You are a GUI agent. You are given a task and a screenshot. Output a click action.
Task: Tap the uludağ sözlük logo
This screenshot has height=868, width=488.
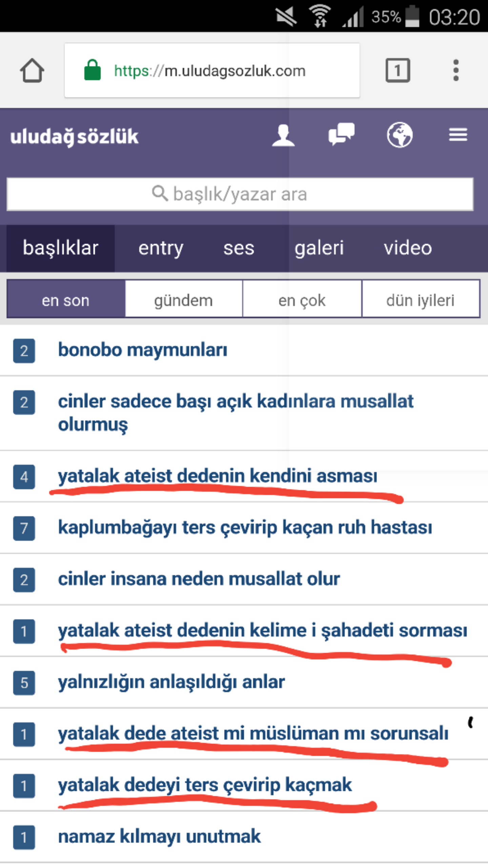click(x=75, y=136)
